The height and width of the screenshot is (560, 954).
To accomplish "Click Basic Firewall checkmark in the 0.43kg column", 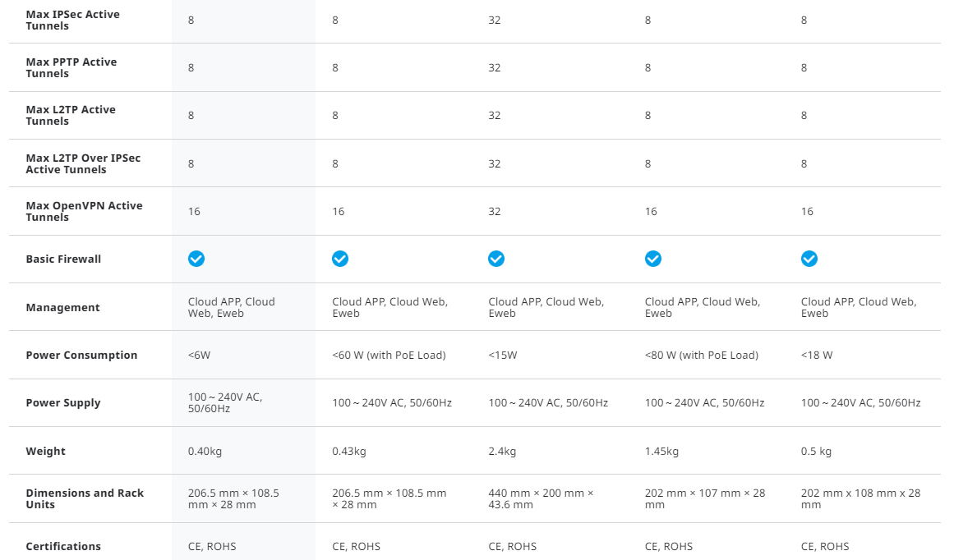I will pos(340,259).
